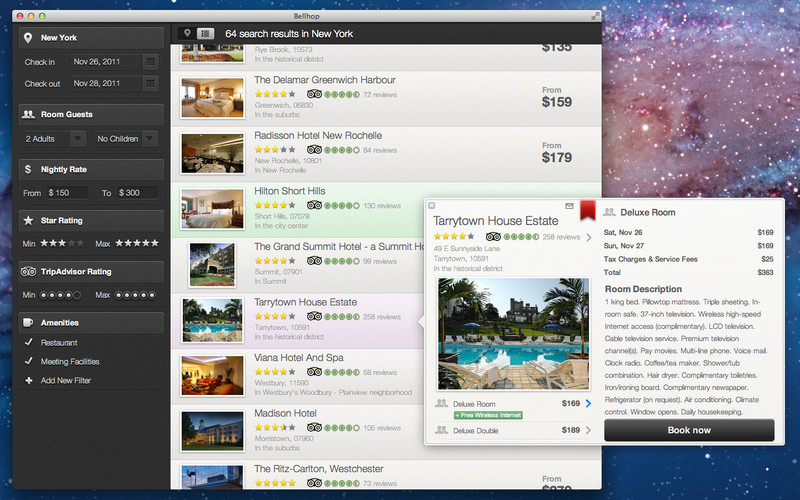800x500 pixels.
Task: Open 130 reviews for Hilton Short Hills
Action: click(x=382, y=206)
